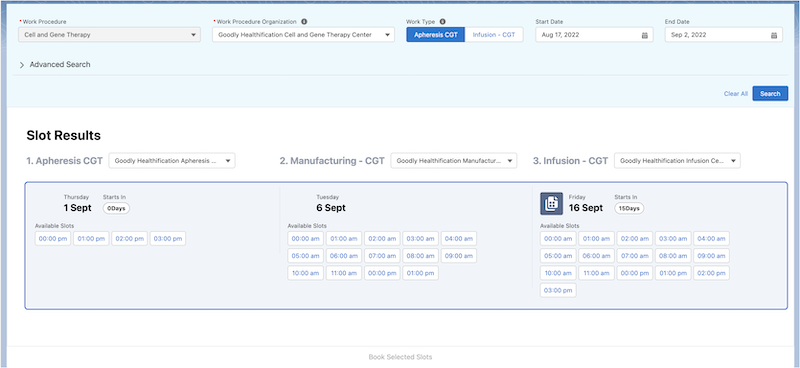
Task: Open the Apheresis CGT location dropdown
Action: pyautogui.click(x=172, y=161)
